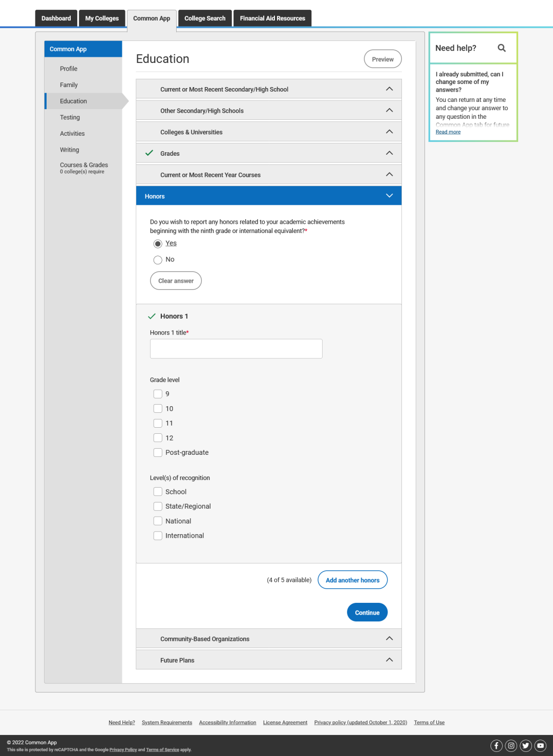Go to Family in the sidebar
Viewport: 553px width, 756px height.
[69, 85]
